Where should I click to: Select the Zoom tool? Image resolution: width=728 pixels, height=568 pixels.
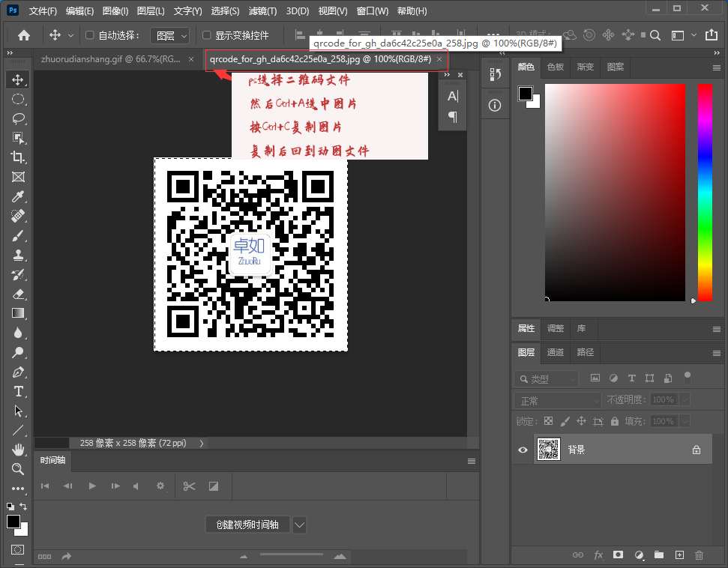(18, 469)
